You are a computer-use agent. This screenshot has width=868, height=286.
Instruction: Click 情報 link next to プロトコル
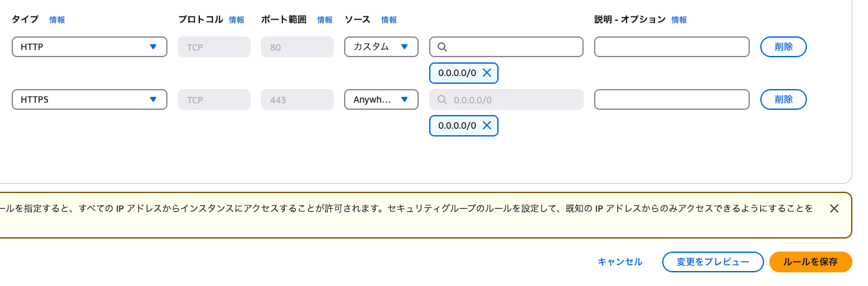236,20
